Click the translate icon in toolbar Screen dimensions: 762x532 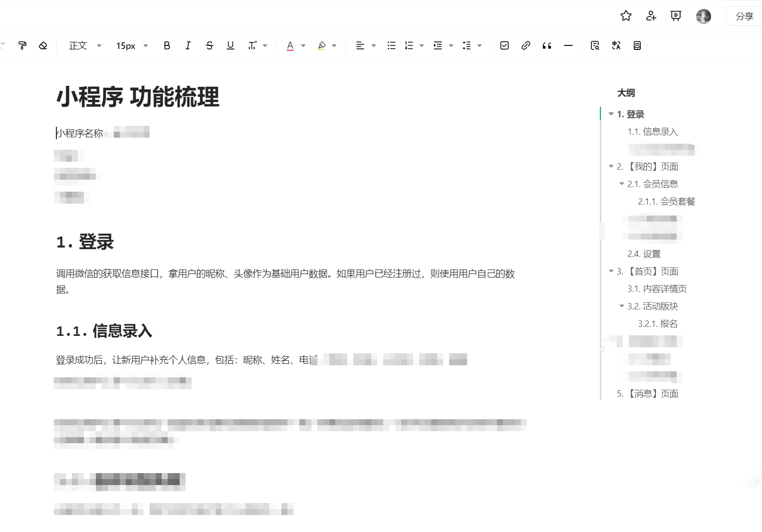616,45
